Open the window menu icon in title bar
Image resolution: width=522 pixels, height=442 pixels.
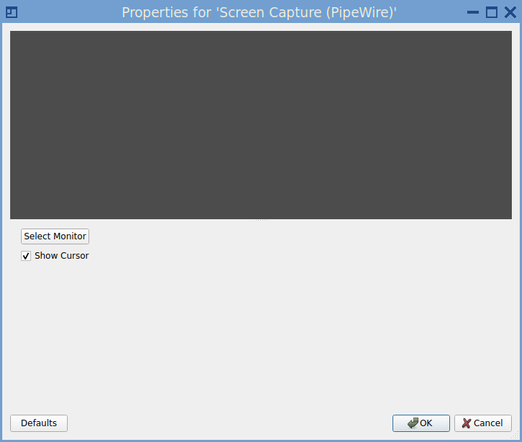pos(12,13)
